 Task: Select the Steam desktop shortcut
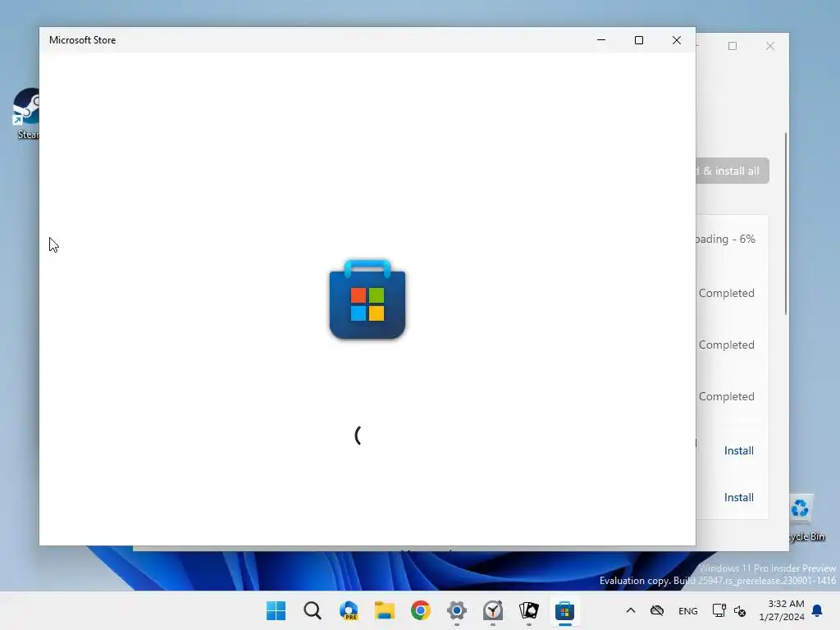[x=25, y=113]
